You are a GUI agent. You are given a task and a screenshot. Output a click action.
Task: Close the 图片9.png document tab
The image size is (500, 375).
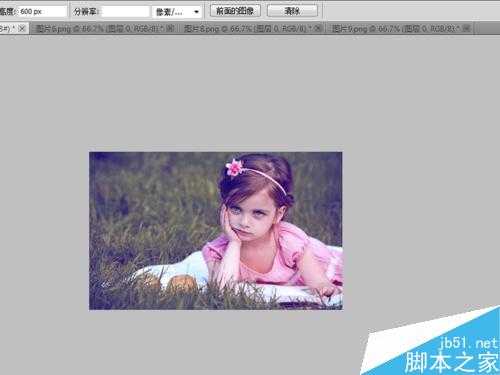point(467,29)
